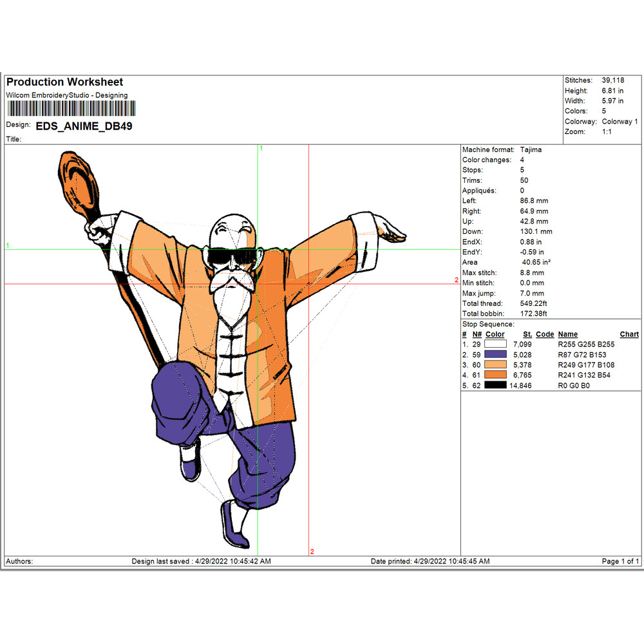The height and width of the screenshot is (644, 644).
Task: Click the empty Title field
Action: click(129, 139)
